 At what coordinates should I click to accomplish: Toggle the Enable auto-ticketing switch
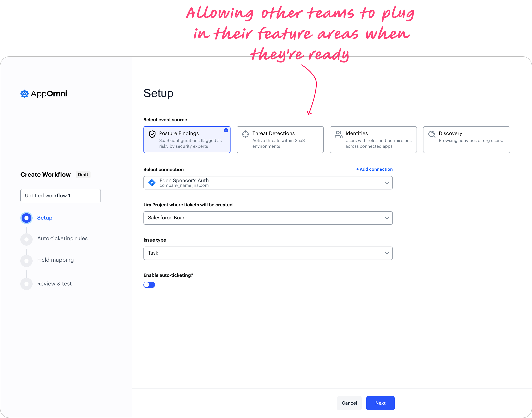149,285
